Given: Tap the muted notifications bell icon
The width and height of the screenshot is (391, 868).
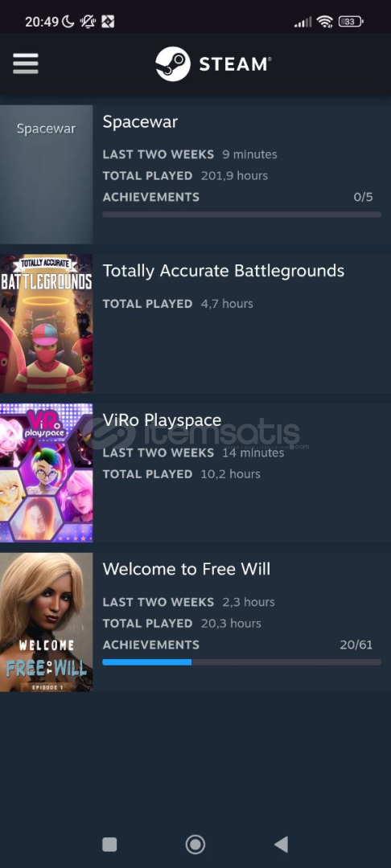Looking at the screenshot, I should click(88, 22).
